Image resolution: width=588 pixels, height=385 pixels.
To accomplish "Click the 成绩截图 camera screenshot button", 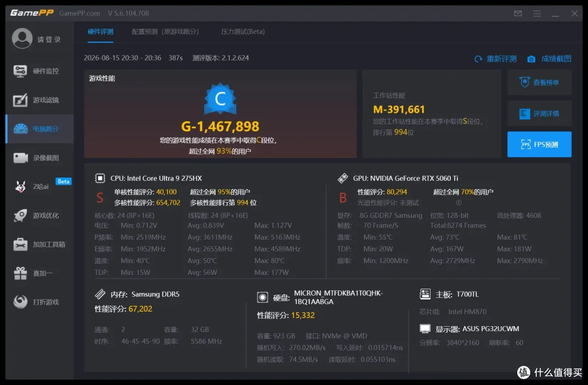I will pos(549,59).
